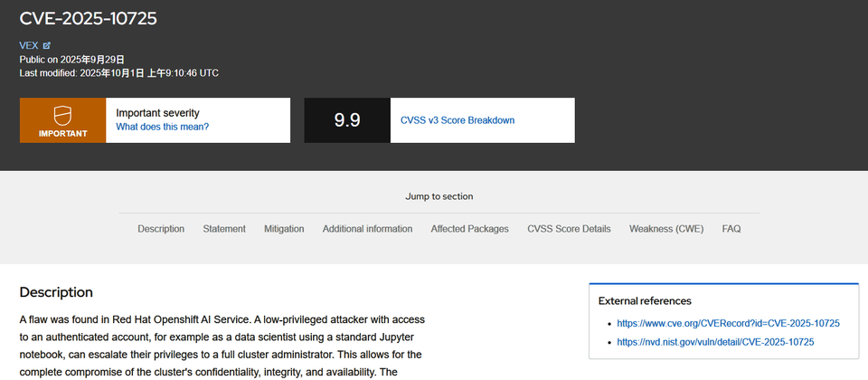The height and width of the screenshot is (380, 868).
Task: Click the Important severity shield icon
Action: (63, 115)
